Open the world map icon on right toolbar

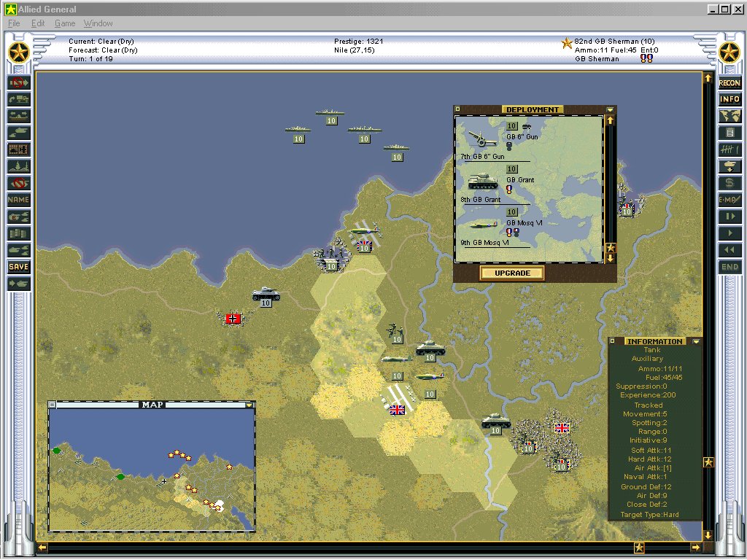point(729,116)
